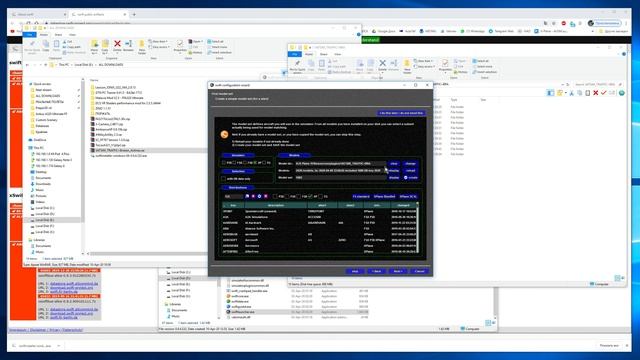Click scissors cut icon in traffic window toolbar

[571, 93]
